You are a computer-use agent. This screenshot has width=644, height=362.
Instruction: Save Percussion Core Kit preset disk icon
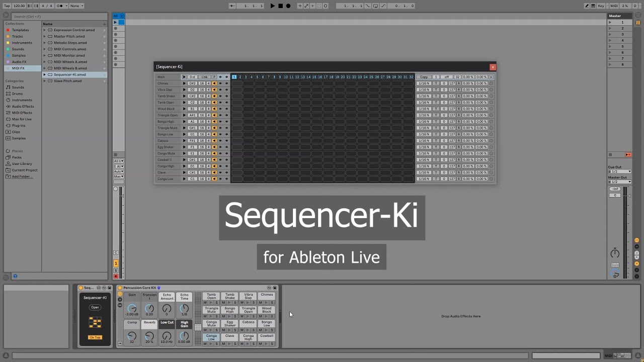pos(275,288)
